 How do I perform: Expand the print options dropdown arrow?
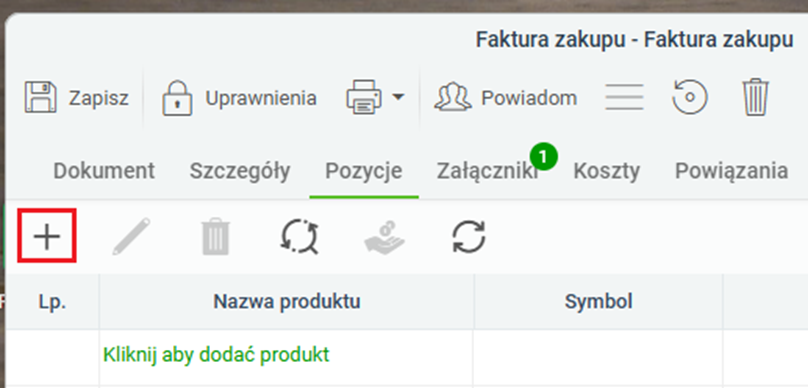(397, 97)
